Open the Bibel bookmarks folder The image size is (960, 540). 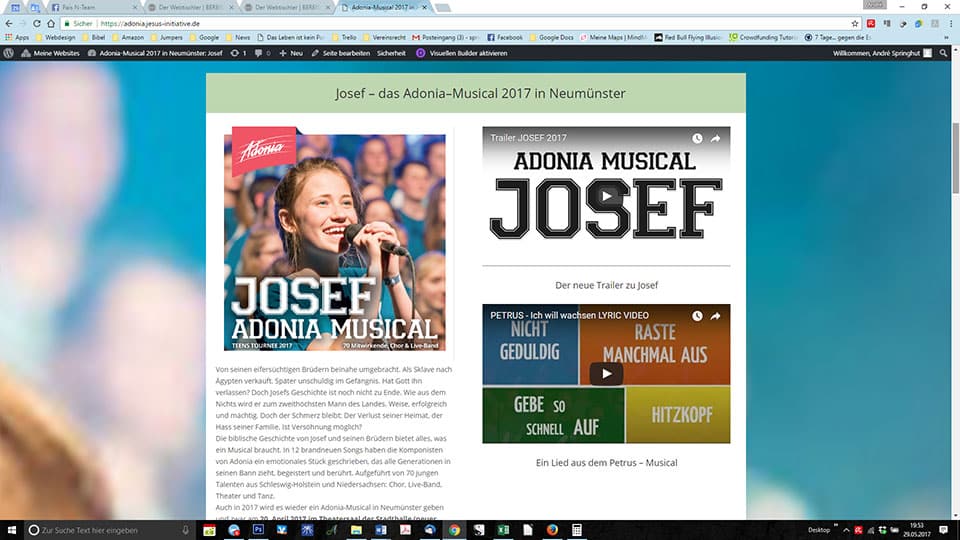pos(94,37)
